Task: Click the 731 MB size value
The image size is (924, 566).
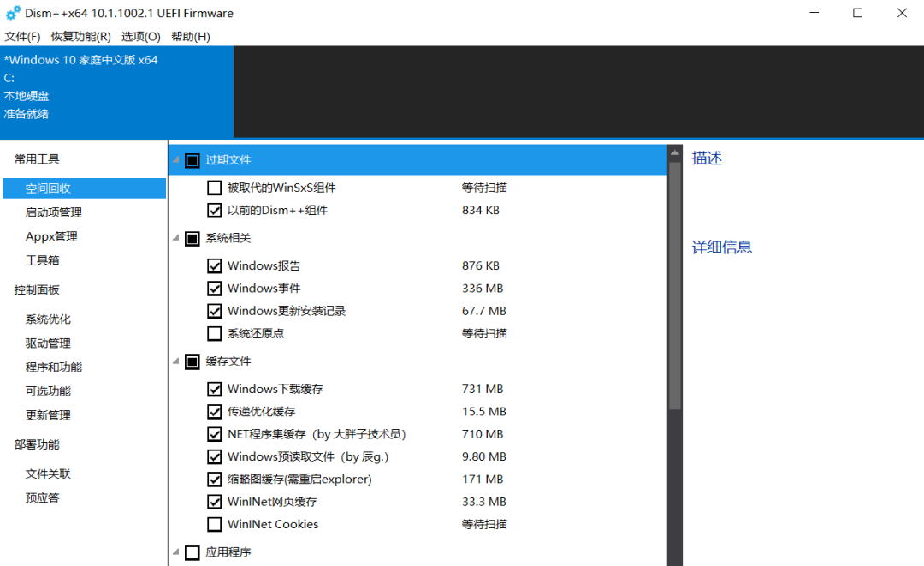Action: (483, 389)
